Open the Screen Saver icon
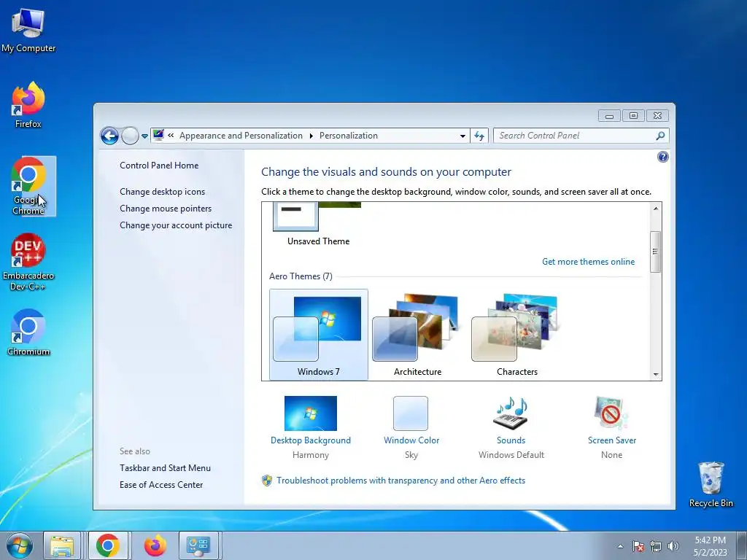Viewport: 747px width, 560px height. (x=611, y=413)
